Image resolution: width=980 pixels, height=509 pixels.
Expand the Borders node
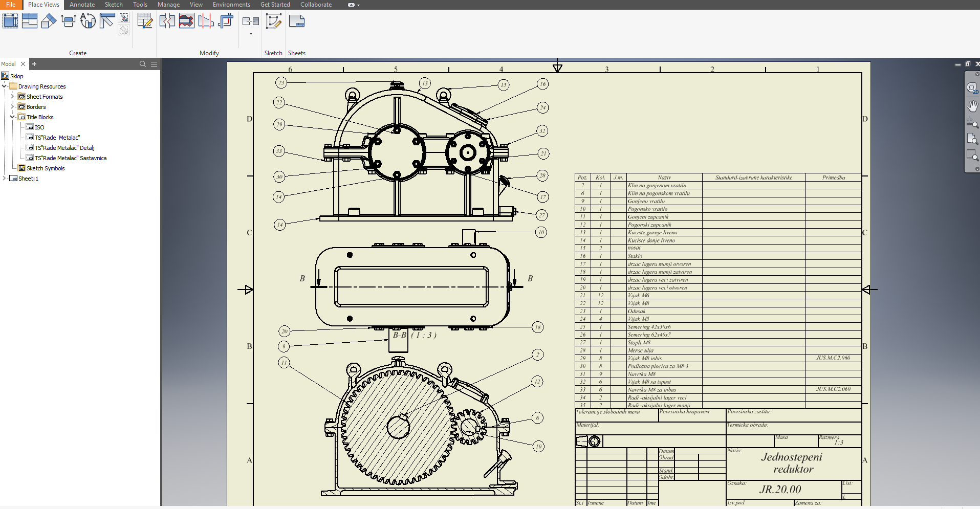[x=12, y=106]
